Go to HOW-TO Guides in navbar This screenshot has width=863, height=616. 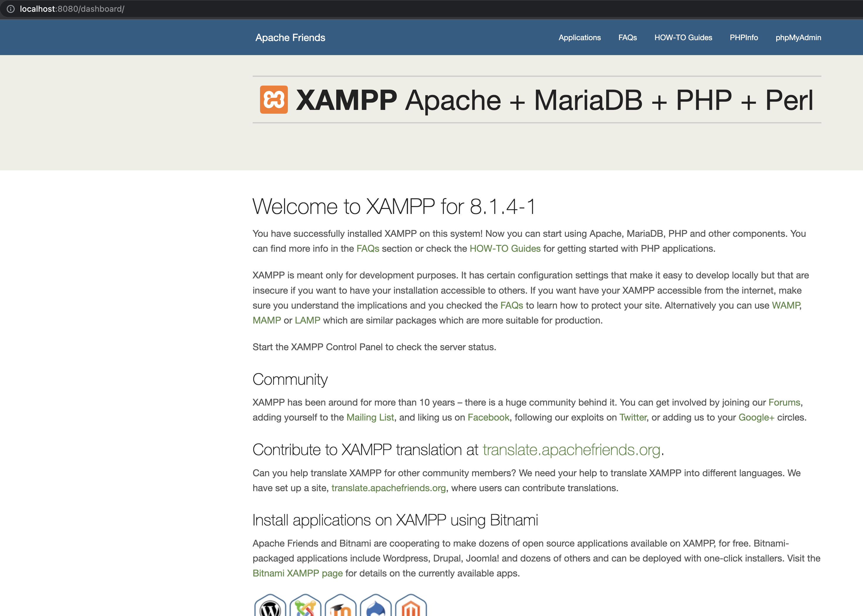(x=683, y=38)
